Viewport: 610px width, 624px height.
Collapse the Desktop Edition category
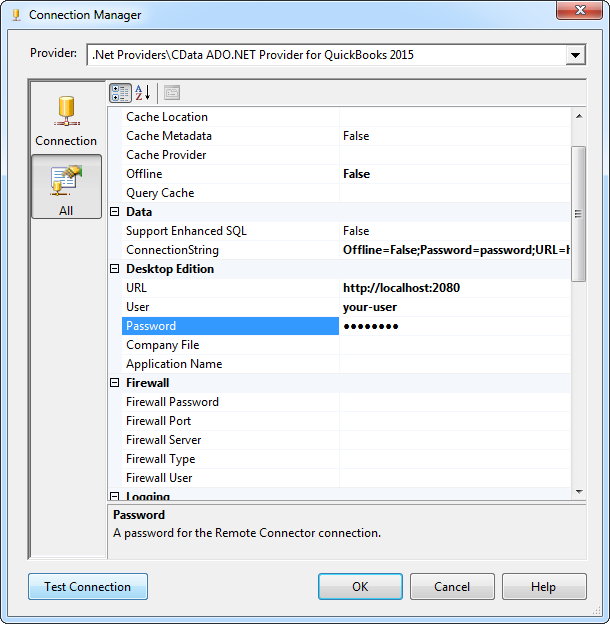point(113,269)
